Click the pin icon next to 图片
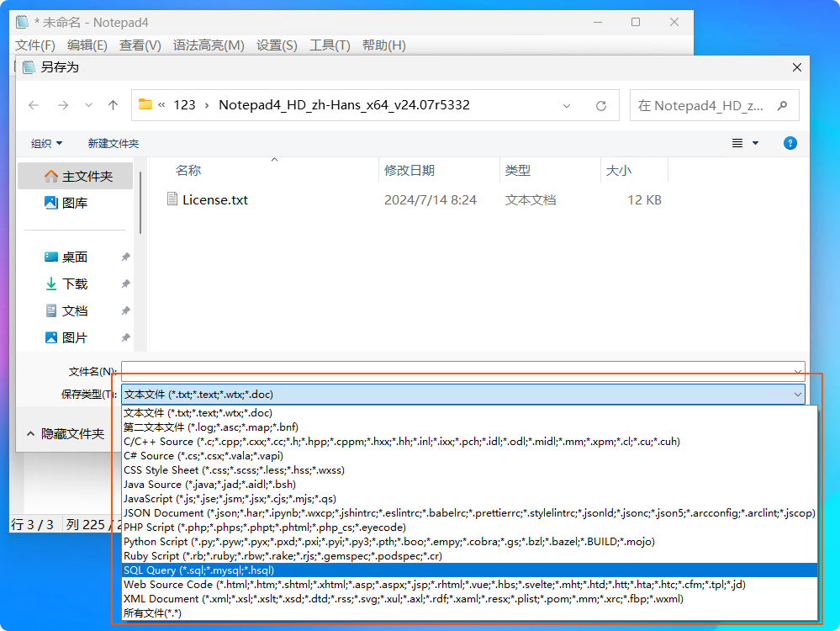Viewport: 840px width, 631px height. point(125,337)
